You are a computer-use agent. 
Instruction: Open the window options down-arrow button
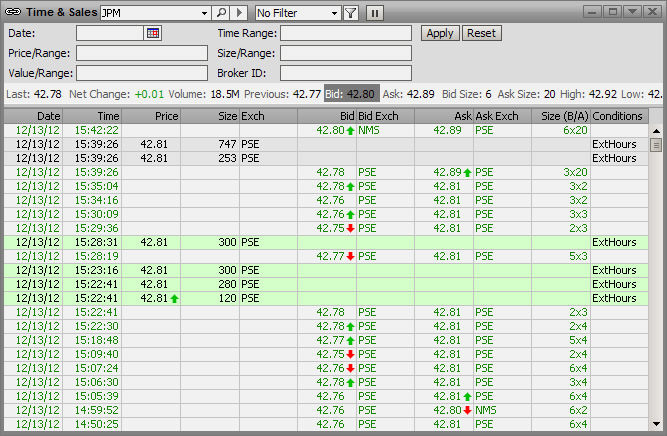click(x=632, y=11)
